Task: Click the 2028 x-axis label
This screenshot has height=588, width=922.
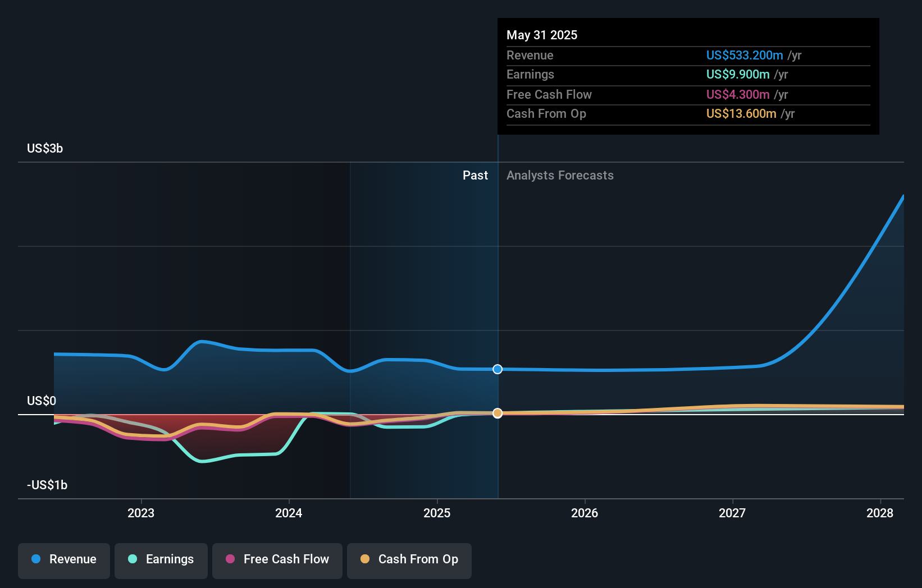Action: 880,513
